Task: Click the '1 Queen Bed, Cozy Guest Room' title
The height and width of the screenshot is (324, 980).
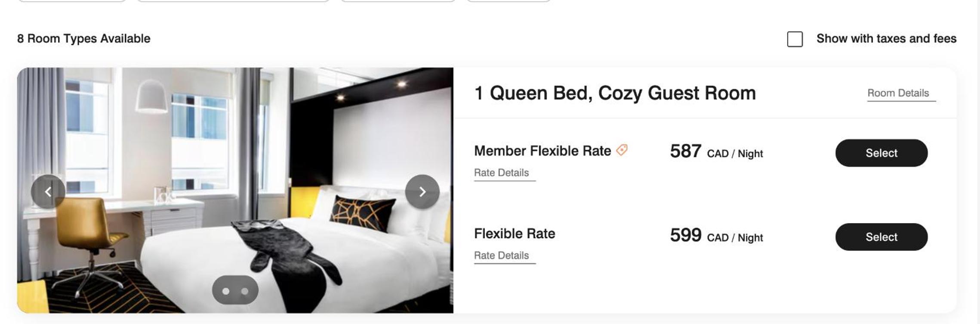Action: click(x=614, y=93)
